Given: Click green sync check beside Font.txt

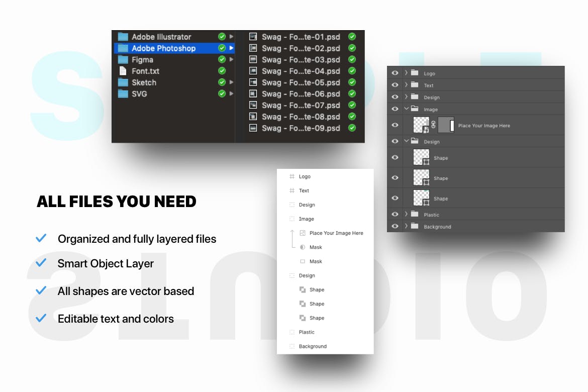Looking at the screenshot, I should 222,70.
